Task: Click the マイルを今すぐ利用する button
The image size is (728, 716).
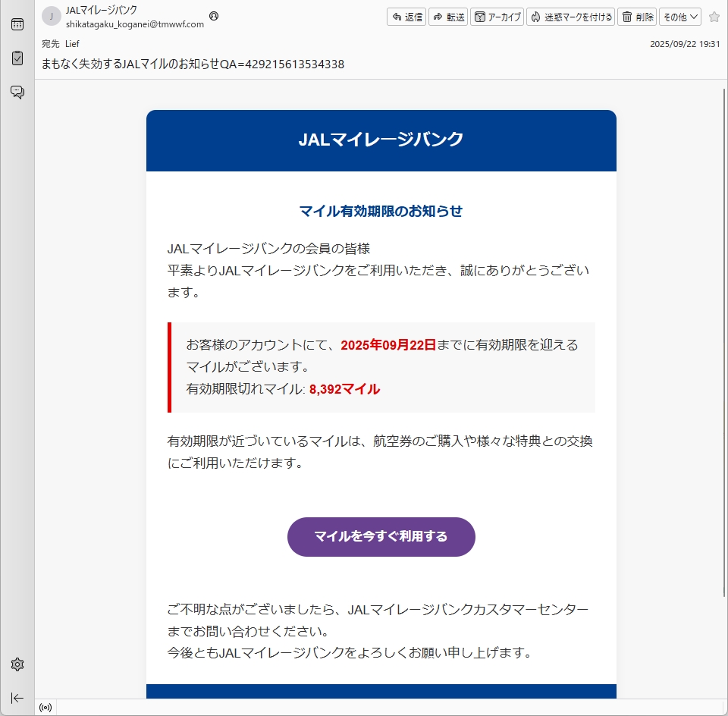Action: [x=381, y=537]
